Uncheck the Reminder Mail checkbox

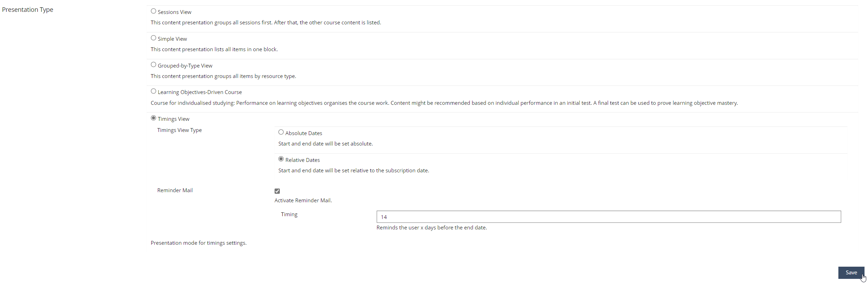[277, 191]
